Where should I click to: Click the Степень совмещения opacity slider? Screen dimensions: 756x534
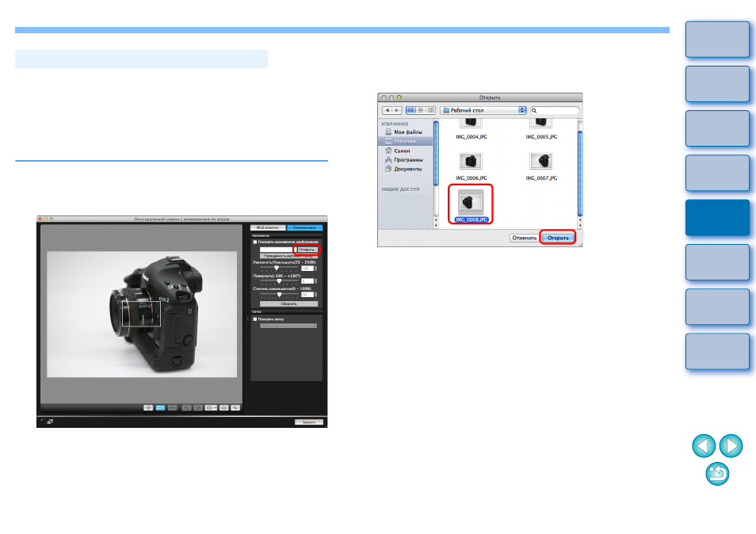279,295
